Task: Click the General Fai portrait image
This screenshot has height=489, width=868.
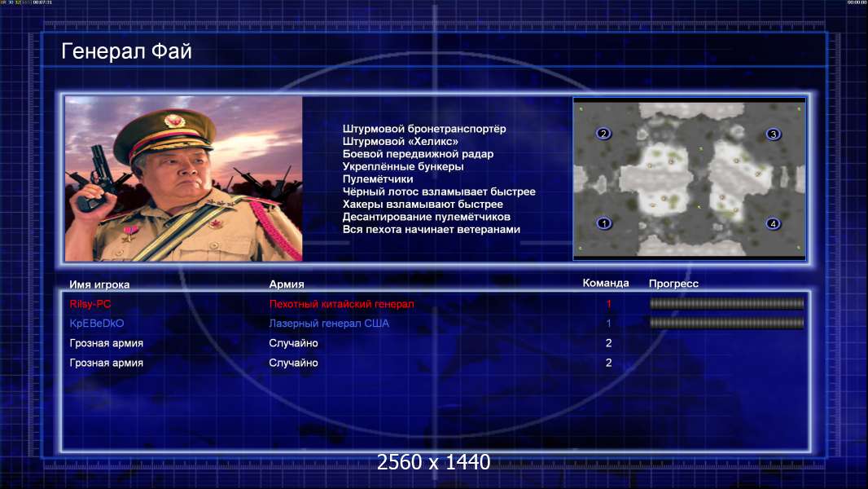Action: (184, 178)
